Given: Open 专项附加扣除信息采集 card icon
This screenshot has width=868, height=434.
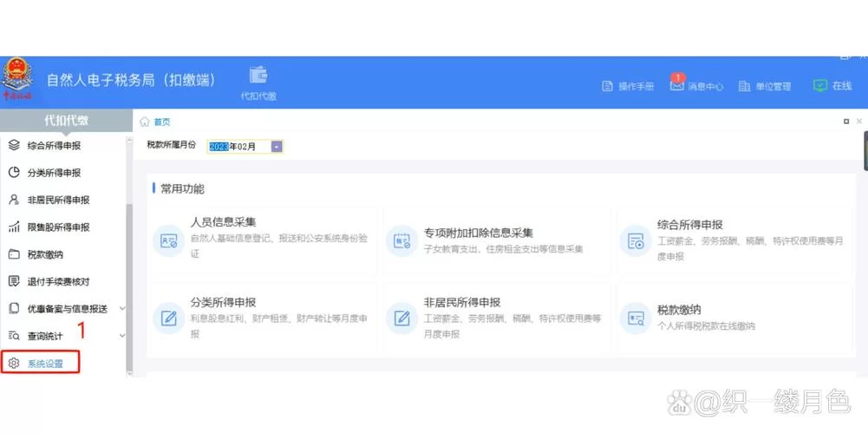Looking at the screenshot, I should (401, 240).
